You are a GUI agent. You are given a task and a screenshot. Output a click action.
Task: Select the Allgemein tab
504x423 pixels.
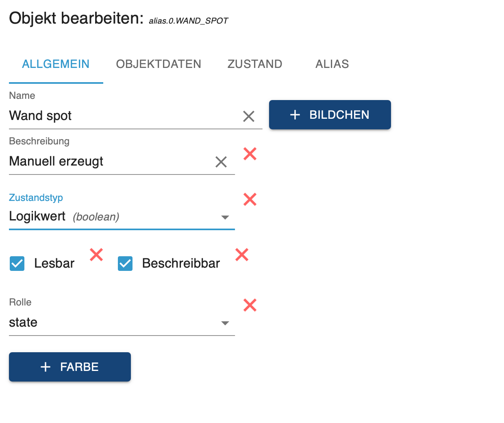click(x=56, y=64)
